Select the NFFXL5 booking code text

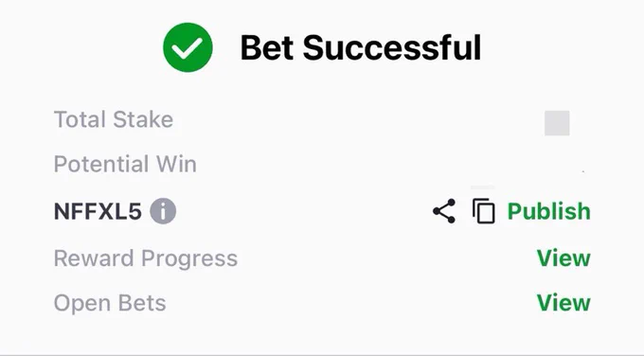pos(98,211)
